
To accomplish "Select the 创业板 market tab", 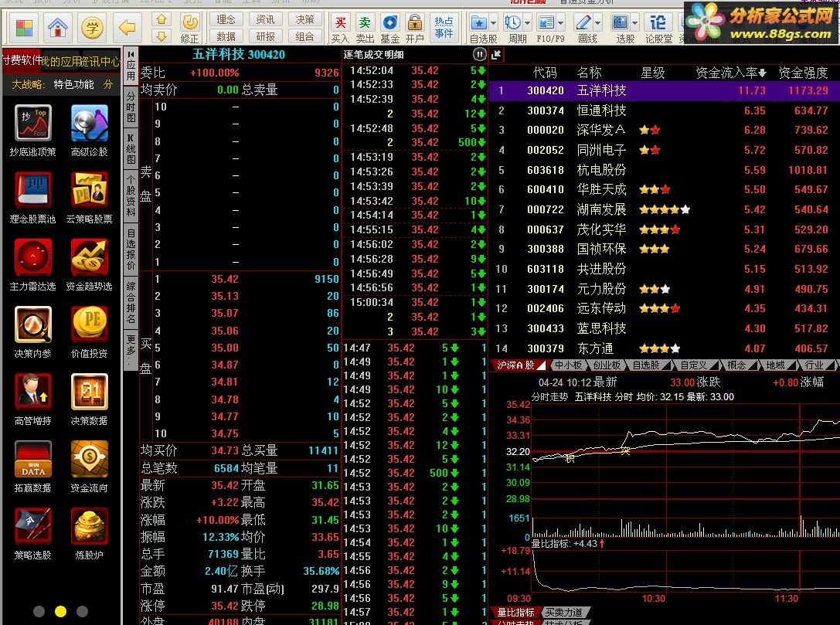I will point(606,365).
